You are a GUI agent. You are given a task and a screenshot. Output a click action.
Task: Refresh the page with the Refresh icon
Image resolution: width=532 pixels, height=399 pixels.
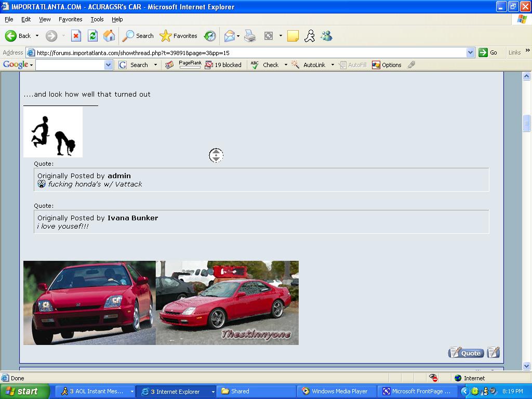click(92, 36)
